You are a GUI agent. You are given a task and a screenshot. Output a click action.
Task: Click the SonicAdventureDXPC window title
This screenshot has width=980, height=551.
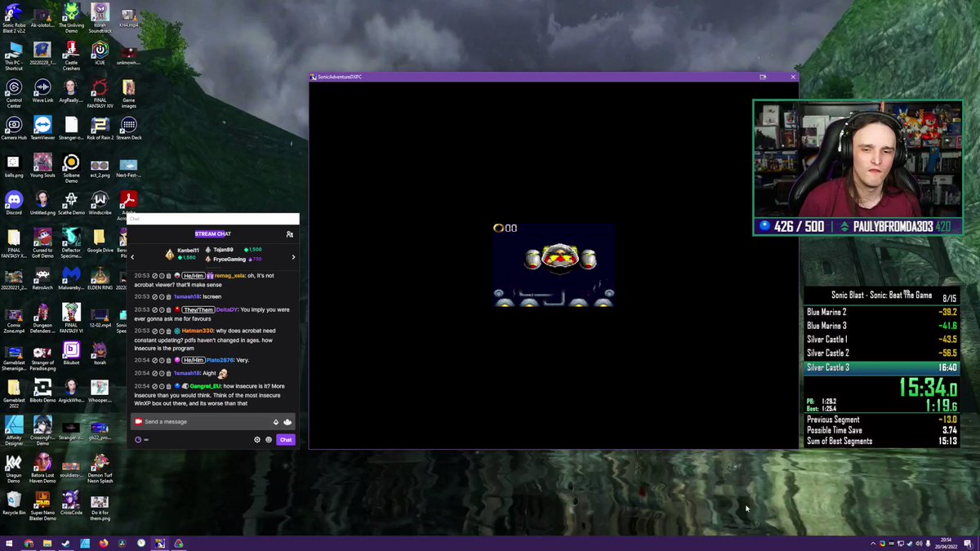coord(339,77)
